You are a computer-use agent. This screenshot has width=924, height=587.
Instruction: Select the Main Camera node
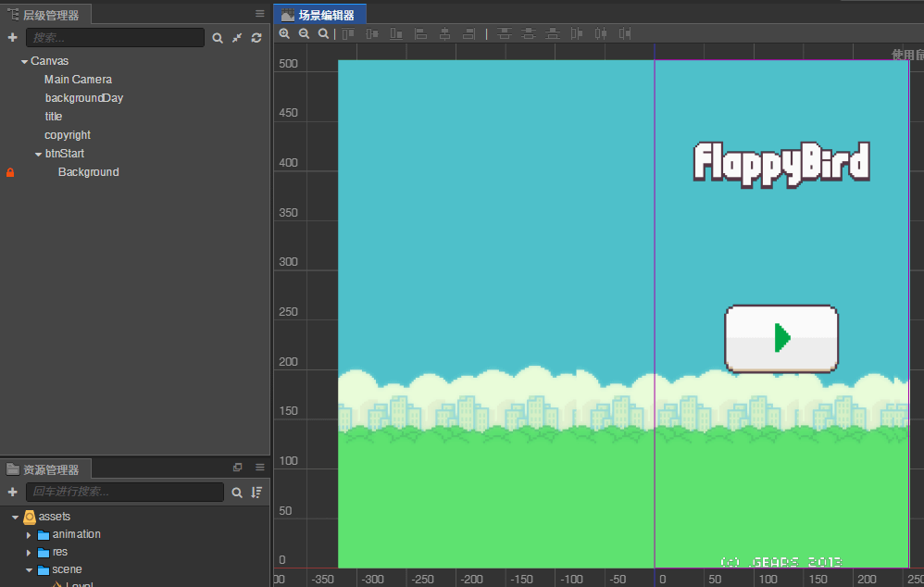pyautogui.click(x=78, y=79)
